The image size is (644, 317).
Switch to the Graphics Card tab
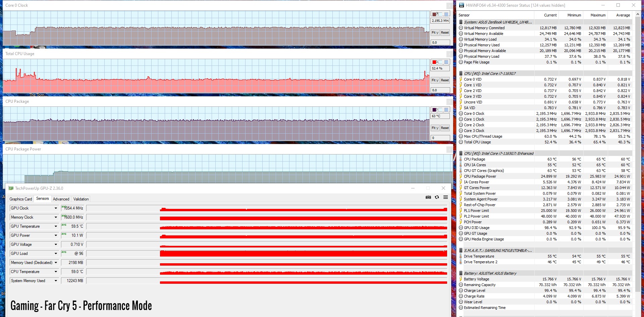click(21, 199)
